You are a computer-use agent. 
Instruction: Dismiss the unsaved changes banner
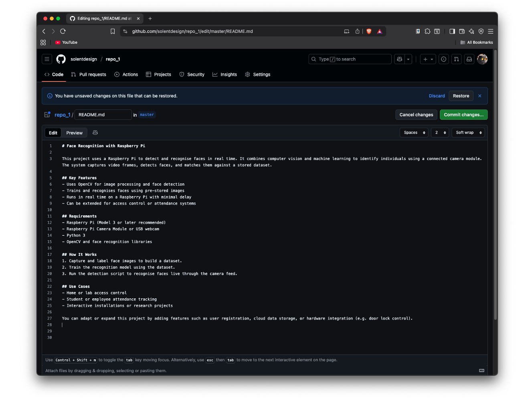[x=479, y=96]
